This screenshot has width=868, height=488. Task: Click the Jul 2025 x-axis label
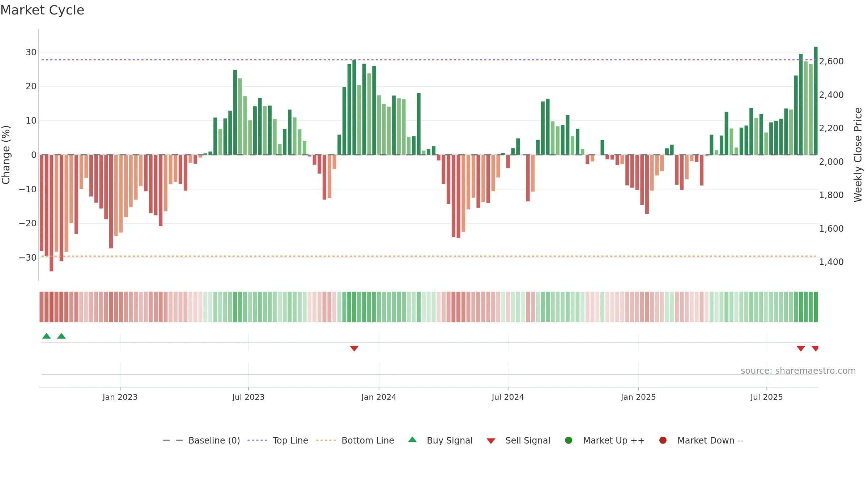tap(767, 397)
